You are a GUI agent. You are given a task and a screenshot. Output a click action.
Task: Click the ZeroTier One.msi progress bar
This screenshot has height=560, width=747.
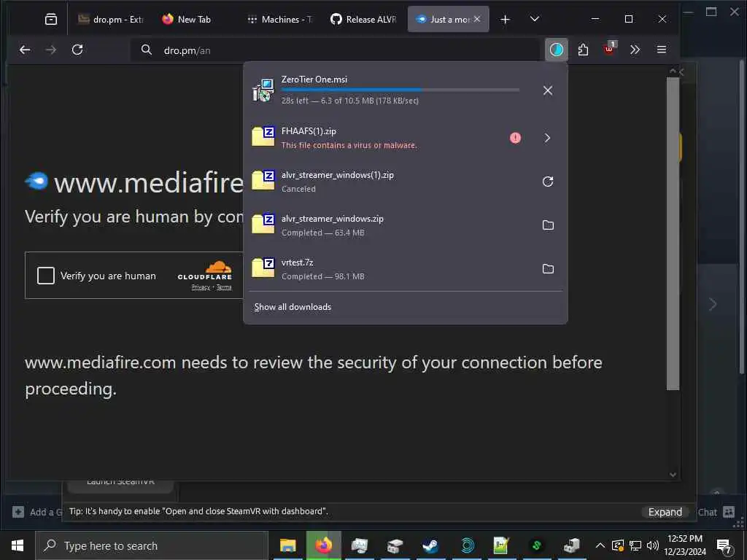pyautogui.click(x=400, y=90)
